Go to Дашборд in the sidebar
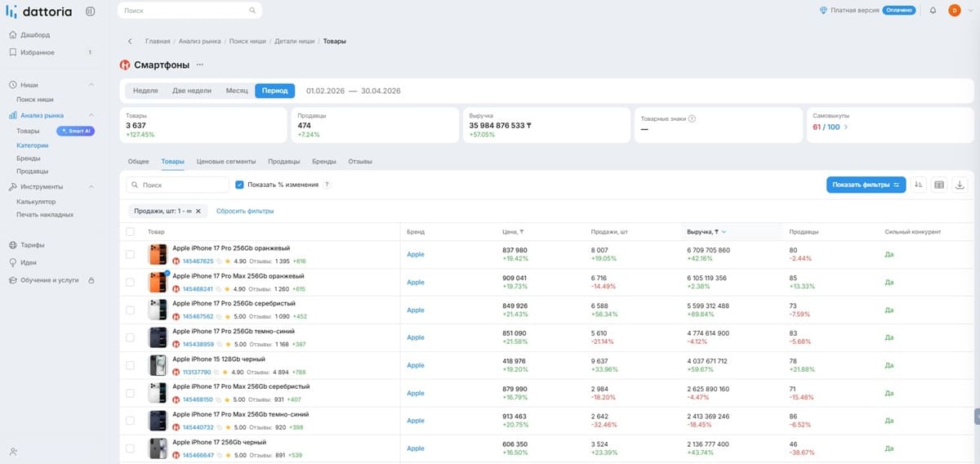Screen dimensions: 980x464 coord(35,35)
